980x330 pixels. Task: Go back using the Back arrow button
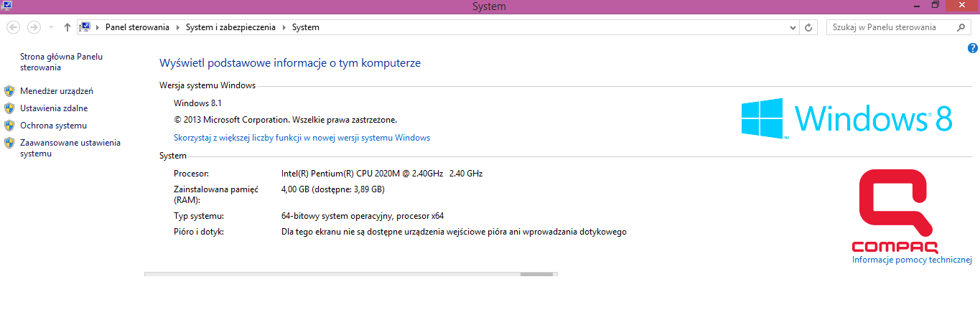(13, 27)
